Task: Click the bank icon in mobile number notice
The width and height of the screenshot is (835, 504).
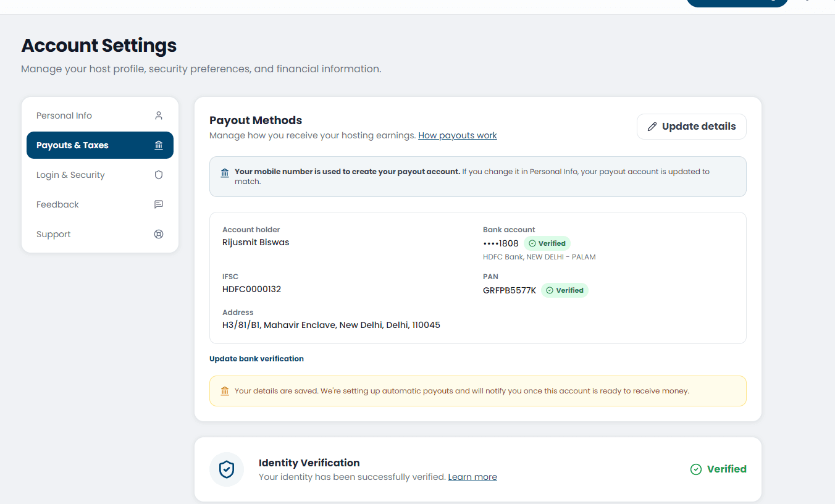Action: [225, 173]
